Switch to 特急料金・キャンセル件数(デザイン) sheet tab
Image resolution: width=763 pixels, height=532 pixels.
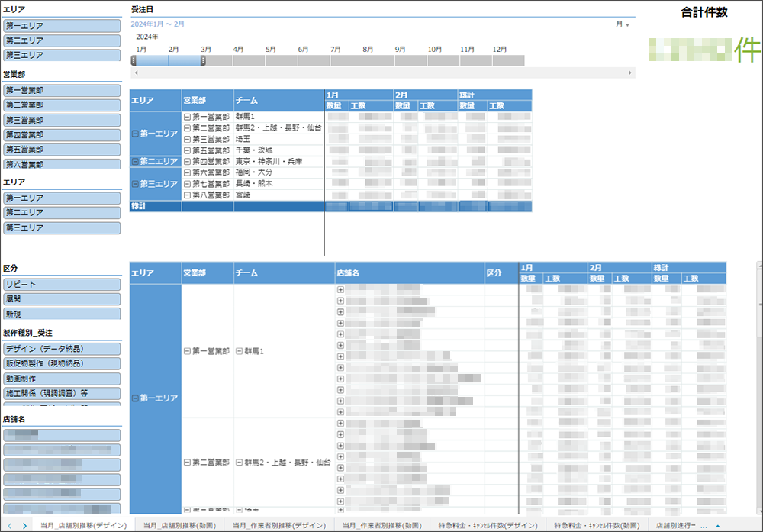[x=488, y=526]
